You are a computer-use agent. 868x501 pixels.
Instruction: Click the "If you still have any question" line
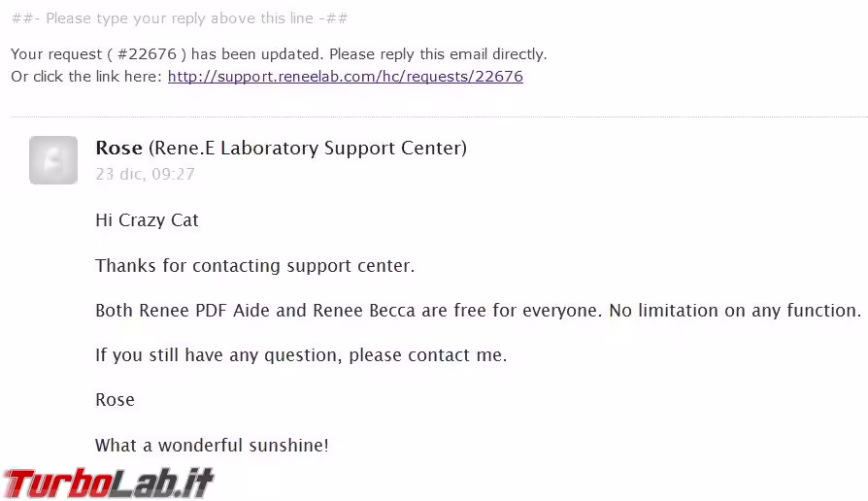coord(300,355)
